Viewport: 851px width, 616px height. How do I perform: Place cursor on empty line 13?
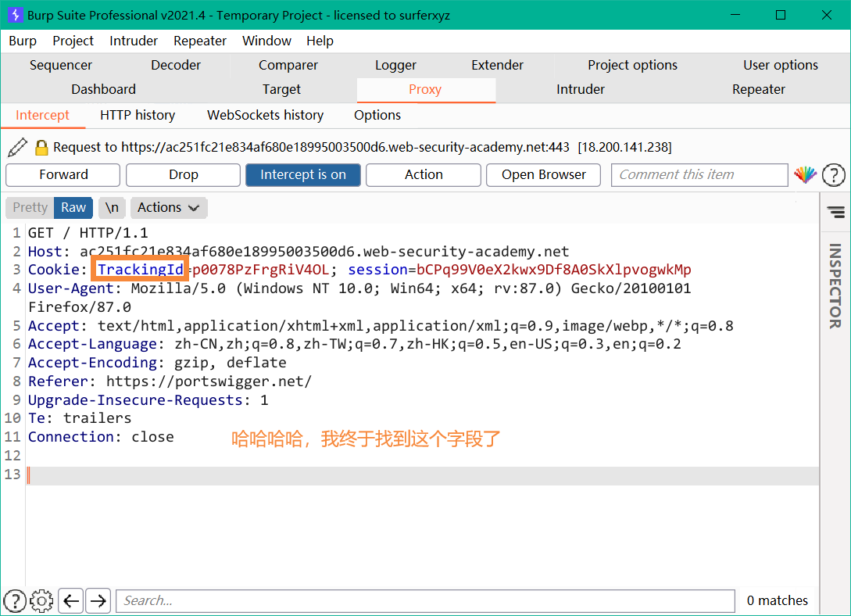coord(422,475)
